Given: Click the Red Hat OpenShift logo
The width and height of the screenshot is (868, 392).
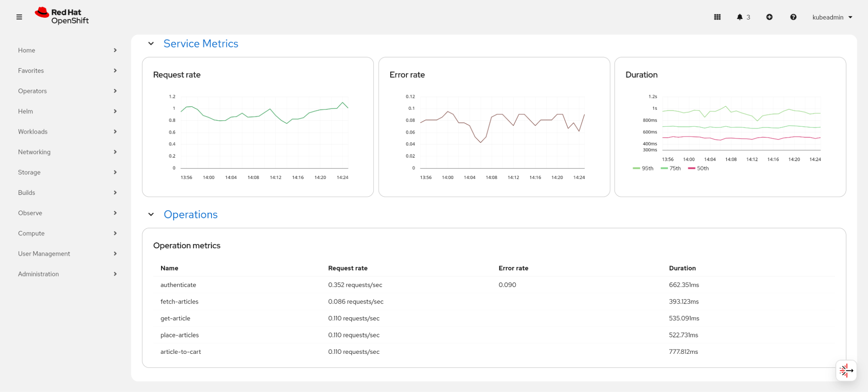Looking at the screenshot, I should click(x=62, y=16).
